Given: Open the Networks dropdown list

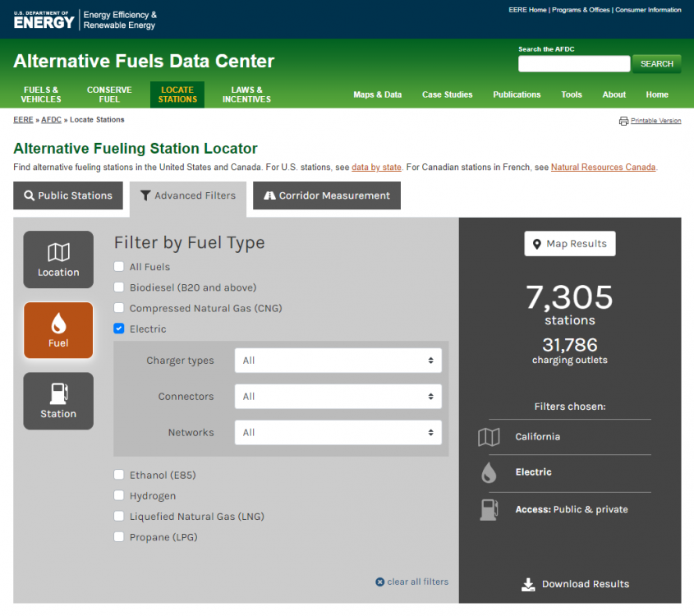Looking at the screenshot, I should 338,433.
